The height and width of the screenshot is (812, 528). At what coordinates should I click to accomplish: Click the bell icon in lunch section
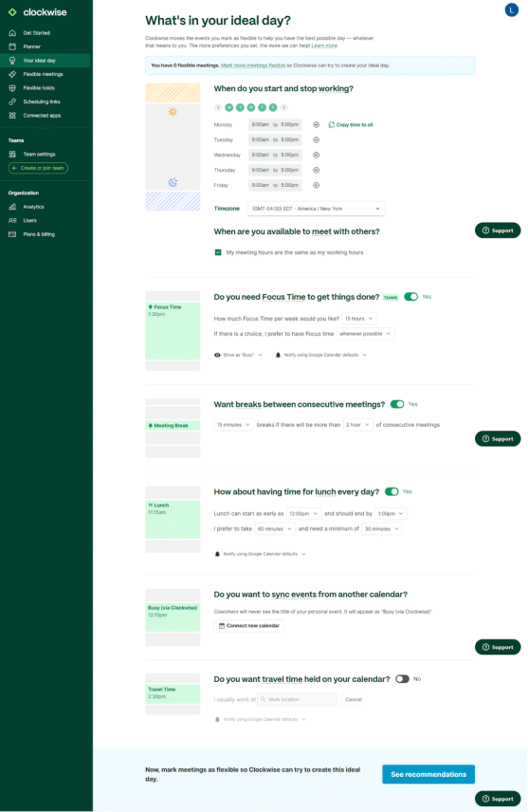[x=217, y=554]
